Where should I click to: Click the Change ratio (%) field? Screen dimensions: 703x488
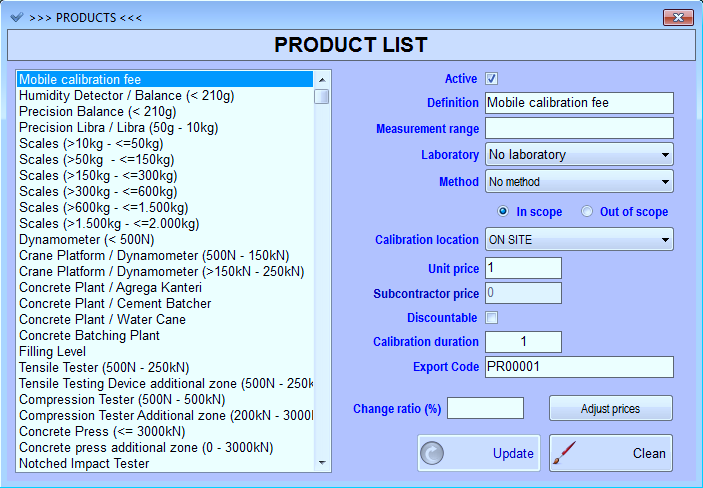[486, 408]
